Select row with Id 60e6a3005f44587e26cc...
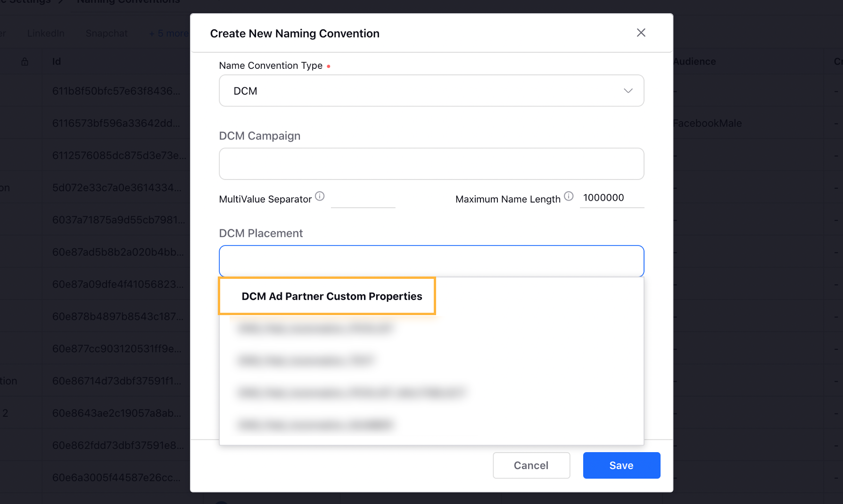The width and height of the screenshot is (843, 504). click(x=116, y=478)
